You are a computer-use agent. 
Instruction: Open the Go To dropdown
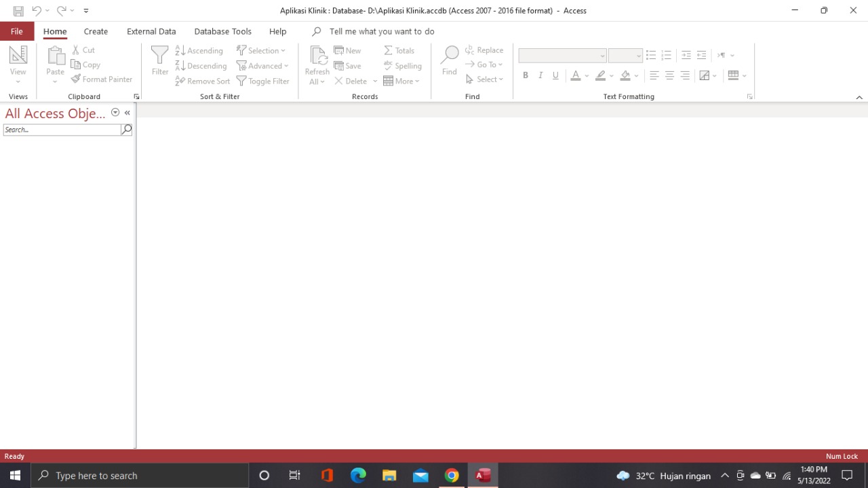pyautogui.click(x=484, y=65)
